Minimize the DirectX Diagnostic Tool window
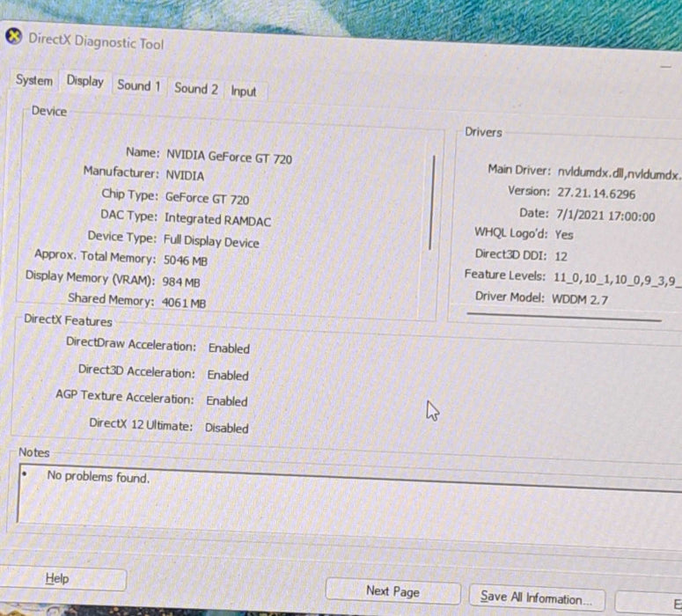Screen dimensions: 682x616 click(x=665, y=67)
